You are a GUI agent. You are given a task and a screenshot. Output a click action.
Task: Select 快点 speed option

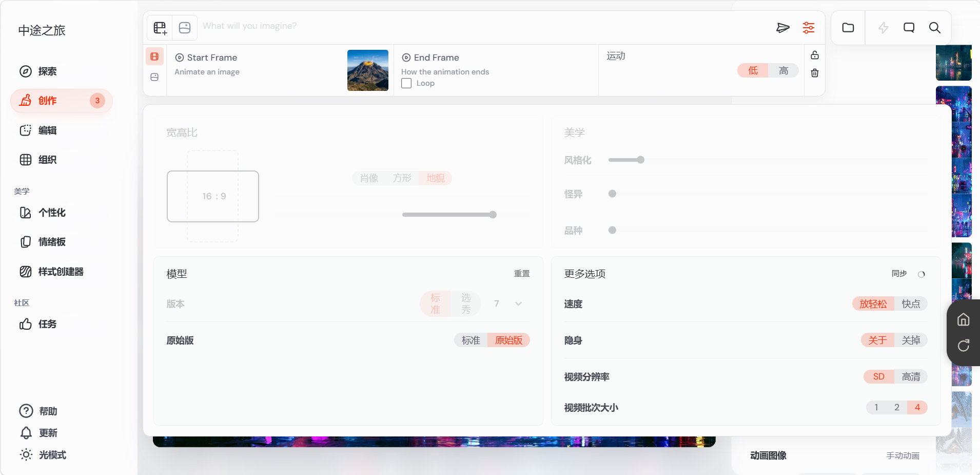(911, 304)
